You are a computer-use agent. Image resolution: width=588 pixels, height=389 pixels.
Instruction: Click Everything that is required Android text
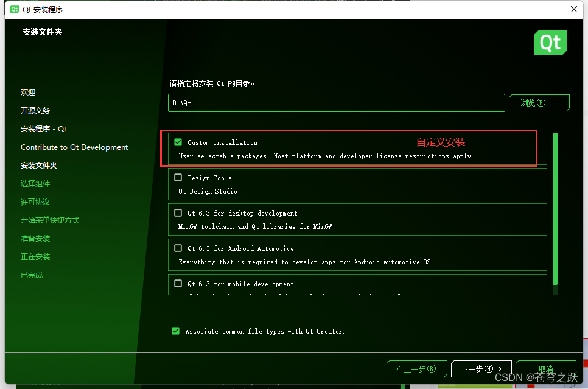(x=306, y=262)
